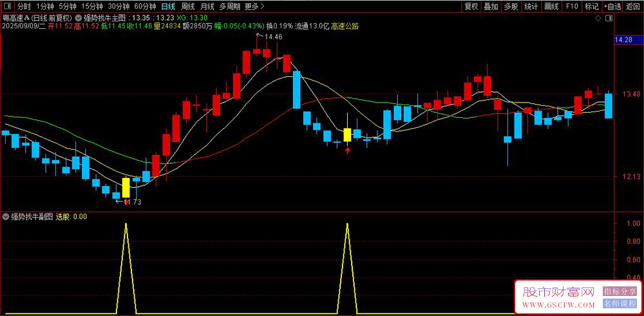644x316 pixels.
Task: Click the 叠加 overlay button
Action: pos(491,6)
